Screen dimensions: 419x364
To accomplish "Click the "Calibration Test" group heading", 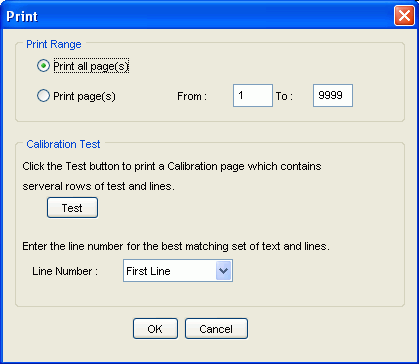I will point(63,144).
